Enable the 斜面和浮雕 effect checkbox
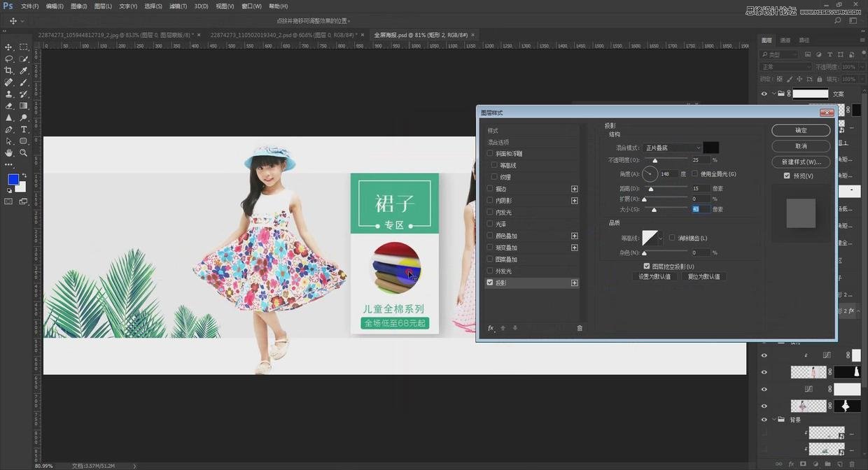Viewport: 868px width, 470px height. click(x=490, y=154)
